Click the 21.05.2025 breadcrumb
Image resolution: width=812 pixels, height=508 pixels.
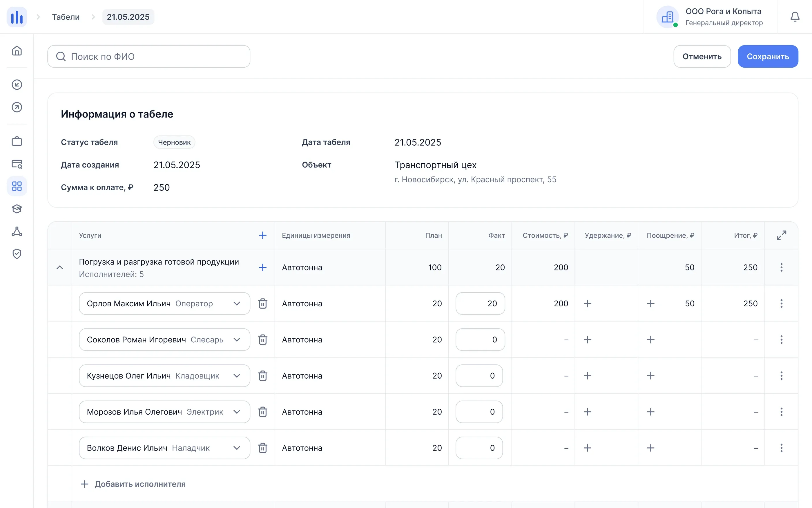pyautogui.click(x=128, y=17)
